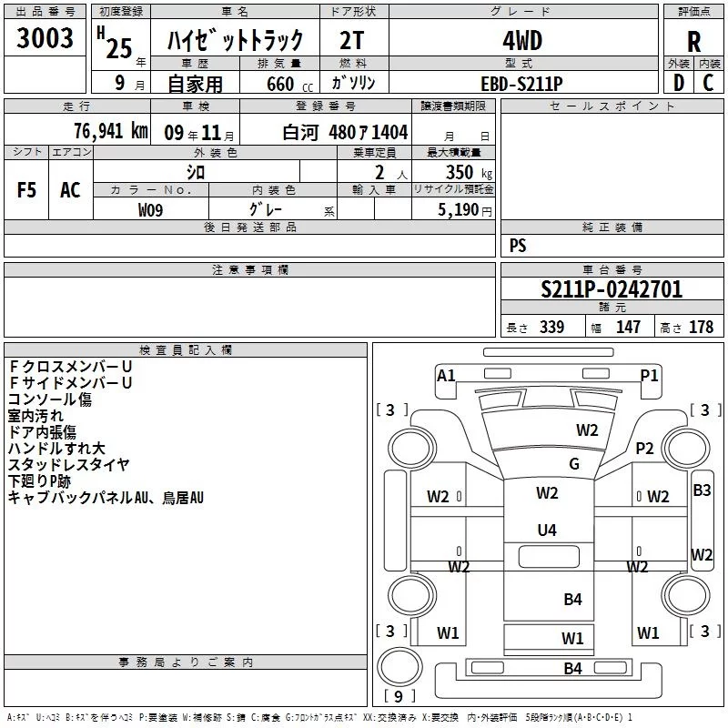Select the 事務局よりご案内 header
Image resolution: width=728 pixels, height=728 pixels.
(x=186, y=662)
